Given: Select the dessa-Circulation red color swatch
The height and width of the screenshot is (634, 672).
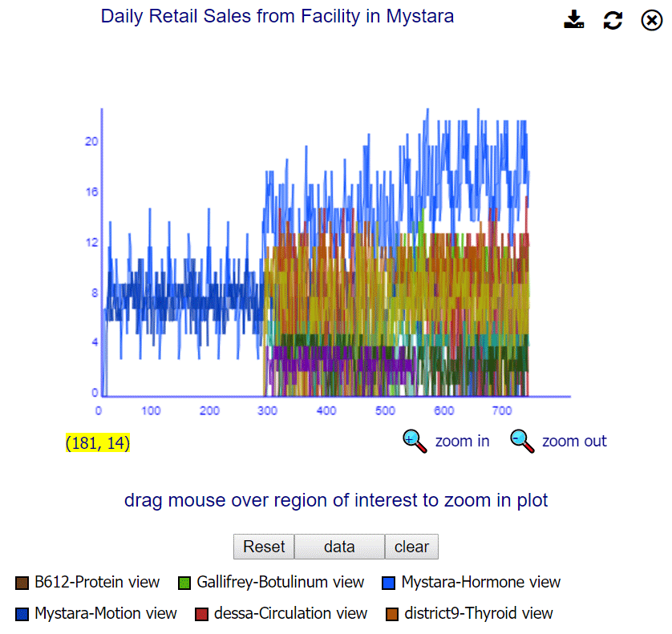Looking at the screenshot, I should point(201,614).
